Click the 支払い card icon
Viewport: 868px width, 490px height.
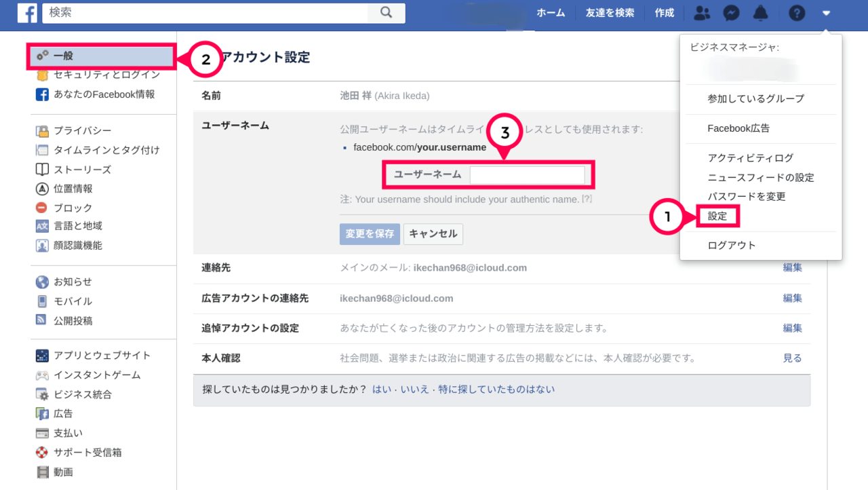[x=42, y=433]
